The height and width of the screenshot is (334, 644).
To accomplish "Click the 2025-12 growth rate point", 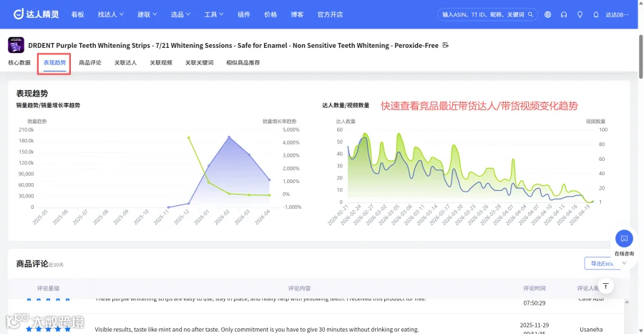I will coord(188,137).
